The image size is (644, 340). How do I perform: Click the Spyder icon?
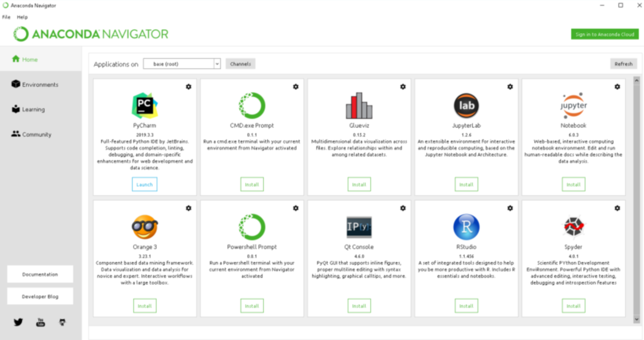click(x=574, y=227)
